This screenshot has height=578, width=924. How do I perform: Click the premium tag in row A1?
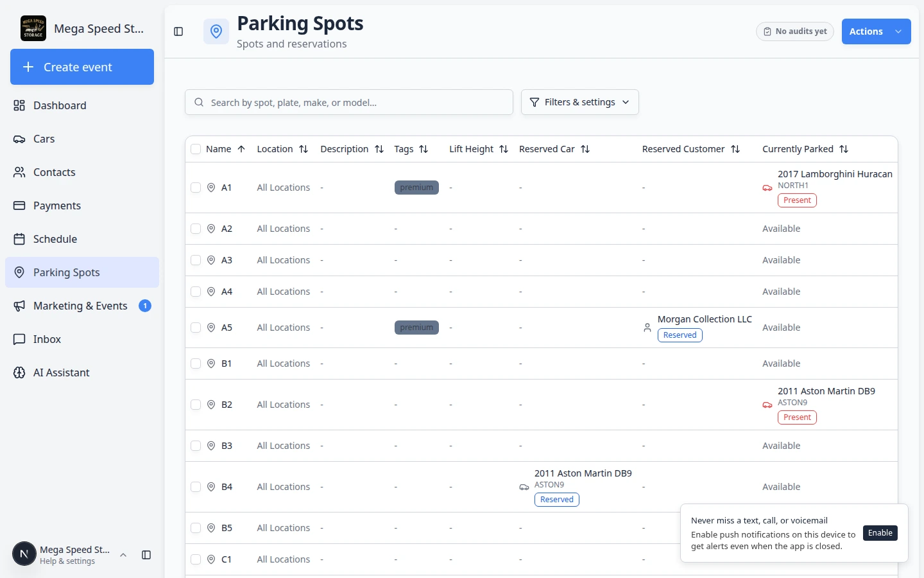click(x=416, y=188)
